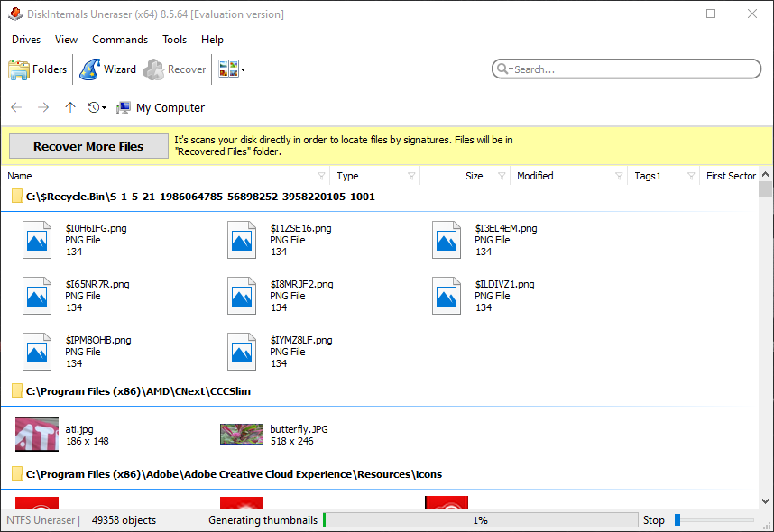
Task: Click Recover More Files button
Action: pos(88,146)
